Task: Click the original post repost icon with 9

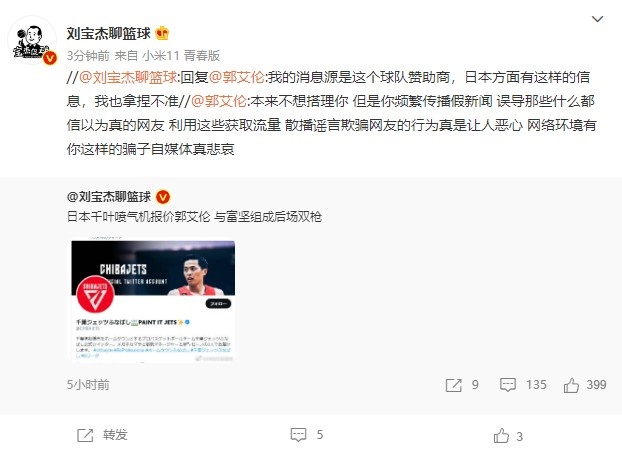Action: 462,385
